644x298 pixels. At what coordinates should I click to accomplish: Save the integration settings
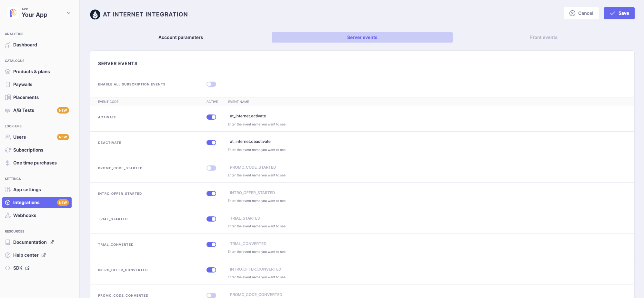tap(619, 13)
